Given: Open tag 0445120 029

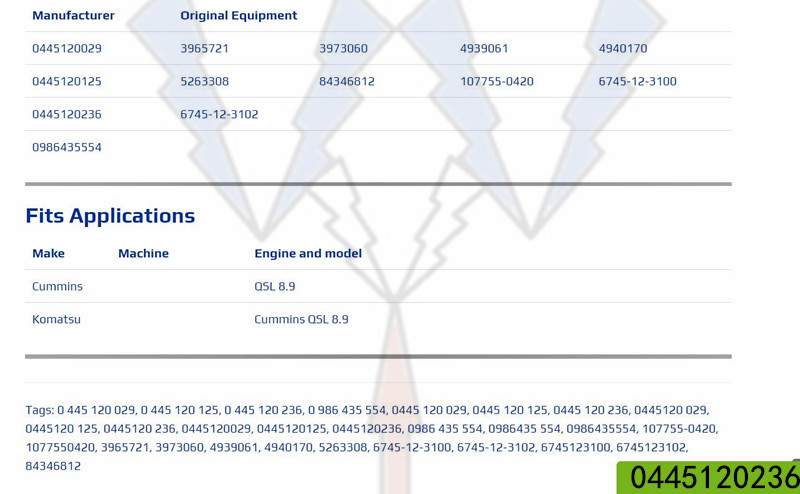Looking at the screenshot, I should 670,410.
